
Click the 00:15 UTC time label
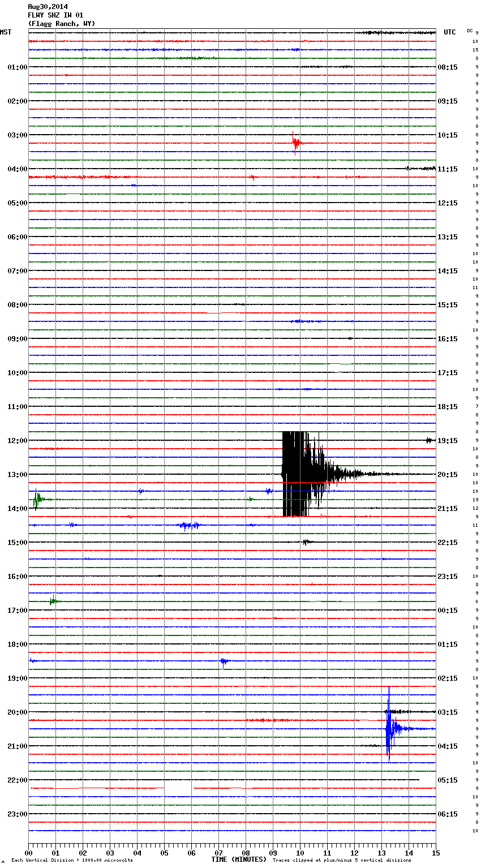coord(448,611)
